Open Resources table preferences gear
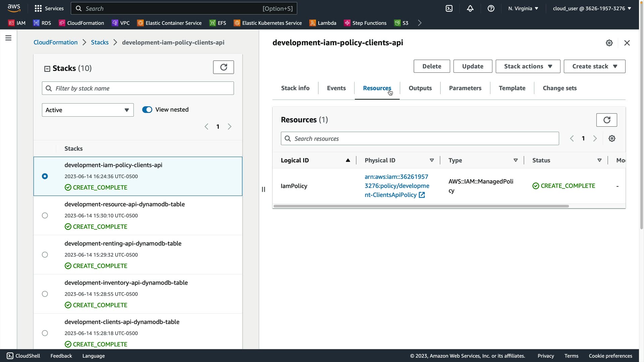Viewport: 644px width, 362px height. coord(612,138)
